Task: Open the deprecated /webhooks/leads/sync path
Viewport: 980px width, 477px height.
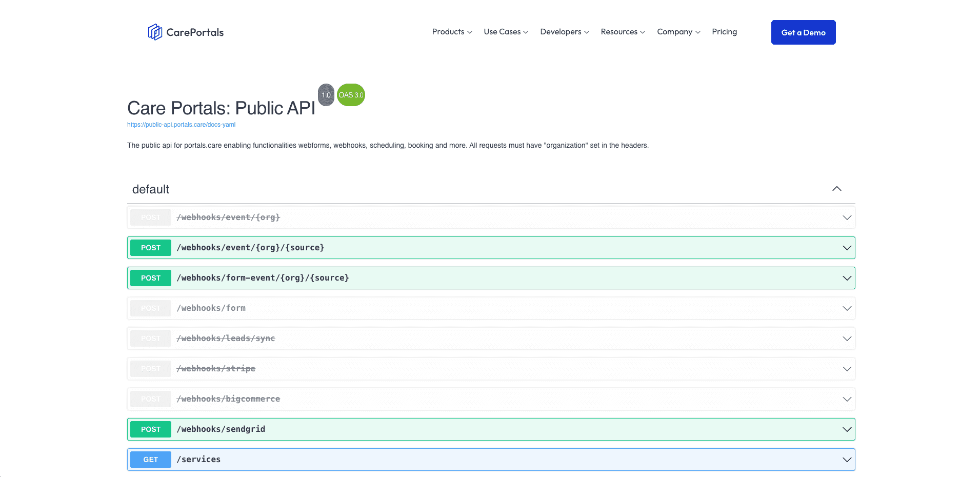Action: click(x=226, y=339)
